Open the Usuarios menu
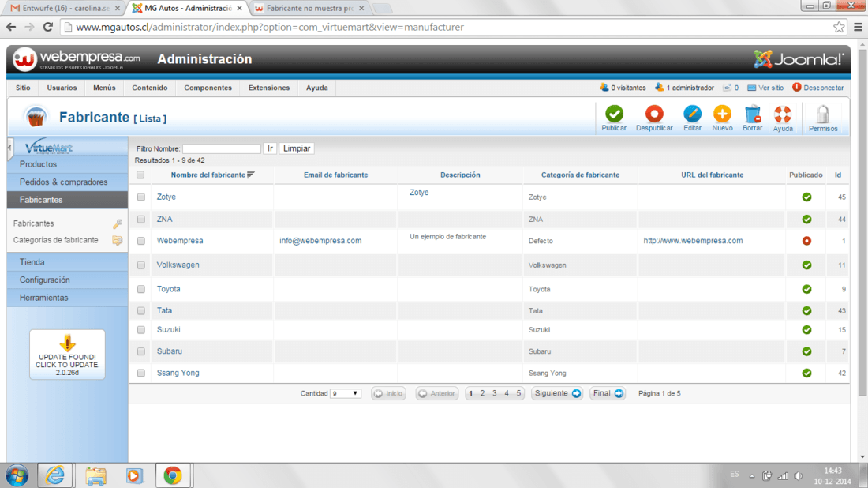The width and height of the screenshot is (868, 488). click(62, 88)
